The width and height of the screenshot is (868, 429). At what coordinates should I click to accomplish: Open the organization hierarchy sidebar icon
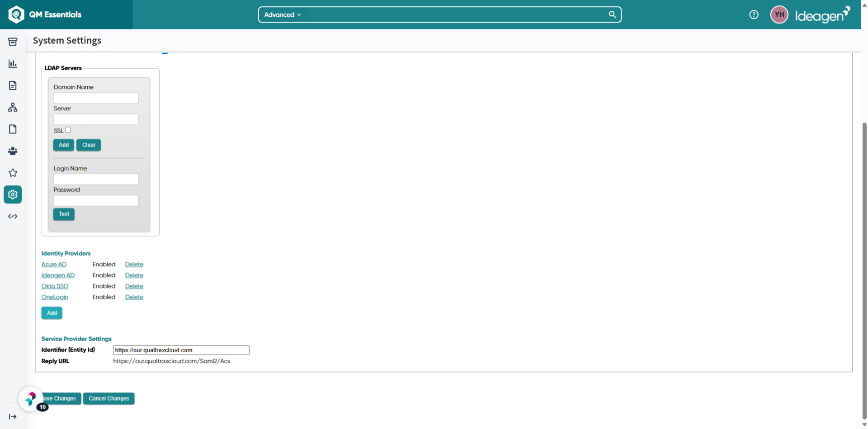[13, 107]
